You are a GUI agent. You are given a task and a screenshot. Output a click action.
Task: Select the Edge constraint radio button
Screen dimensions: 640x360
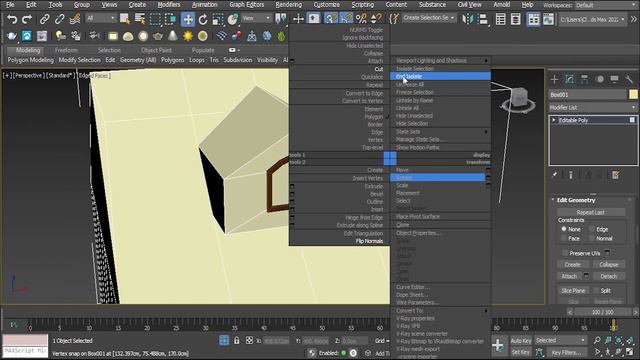pos(592,229)
